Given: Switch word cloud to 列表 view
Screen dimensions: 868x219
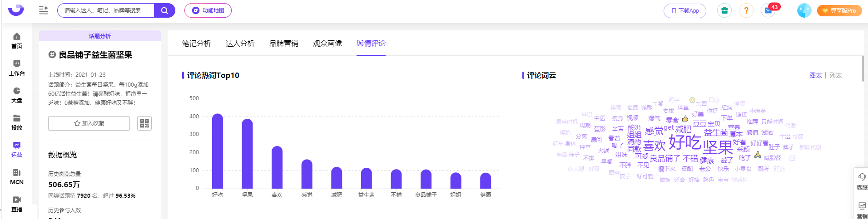Looking at the screenshot, I should 836,75.
